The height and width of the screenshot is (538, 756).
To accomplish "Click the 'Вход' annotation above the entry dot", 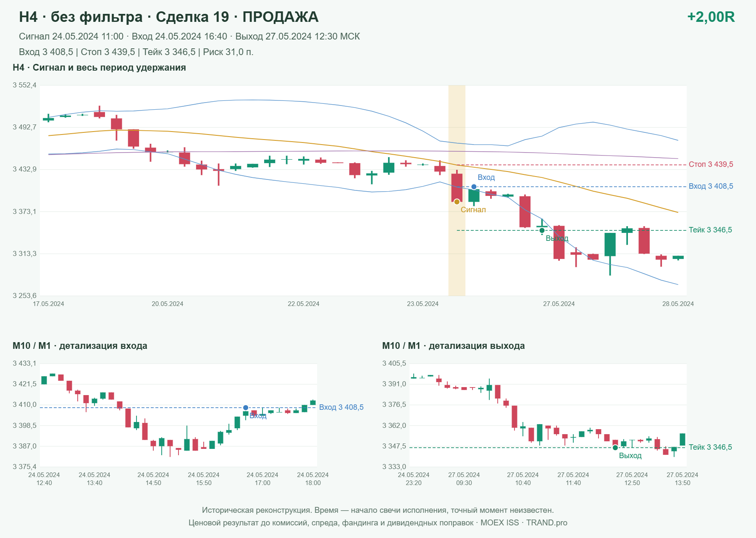I will (486, 177).
